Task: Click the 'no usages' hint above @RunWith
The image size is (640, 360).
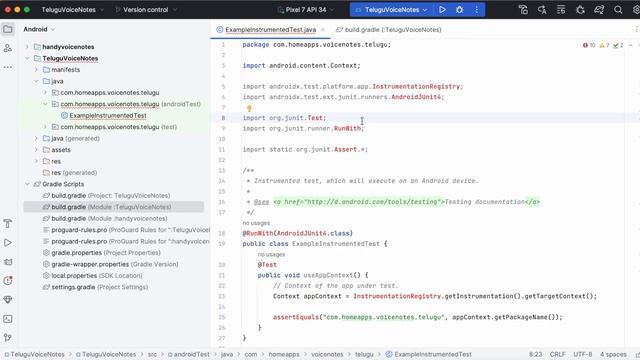Action: point(256,223)
